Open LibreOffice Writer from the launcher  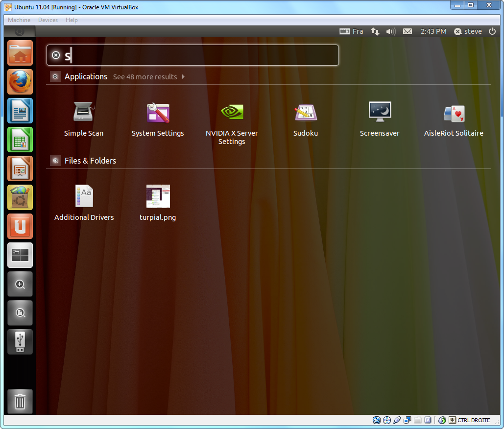coord(20,111)
